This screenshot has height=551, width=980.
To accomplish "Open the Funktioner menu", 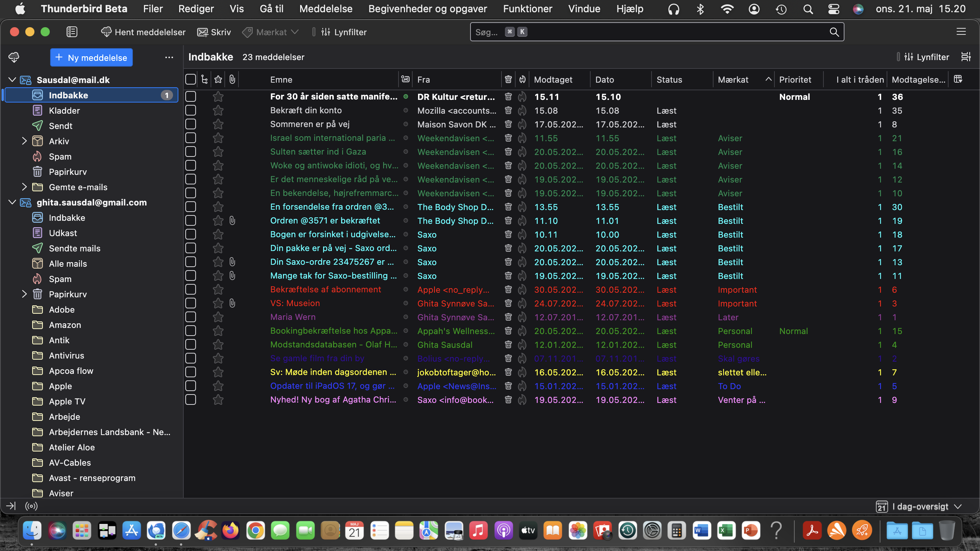I will [527, 9].
